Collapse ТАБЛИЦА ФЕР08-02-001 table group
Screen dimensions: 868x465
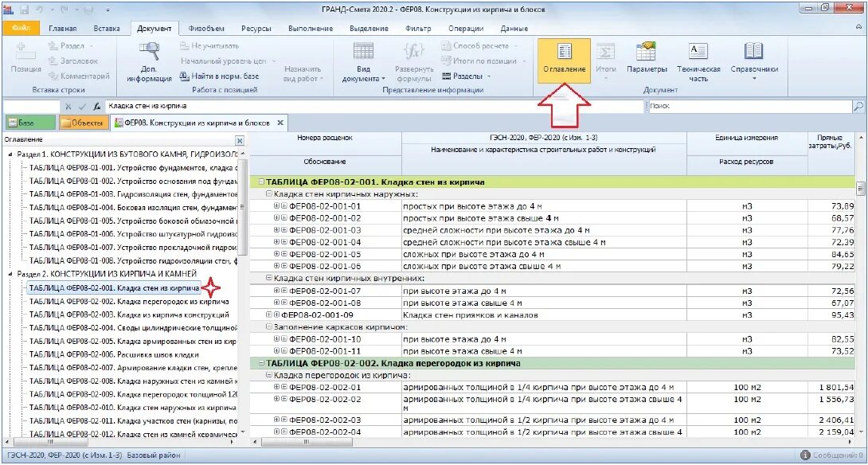click(262, 182)
